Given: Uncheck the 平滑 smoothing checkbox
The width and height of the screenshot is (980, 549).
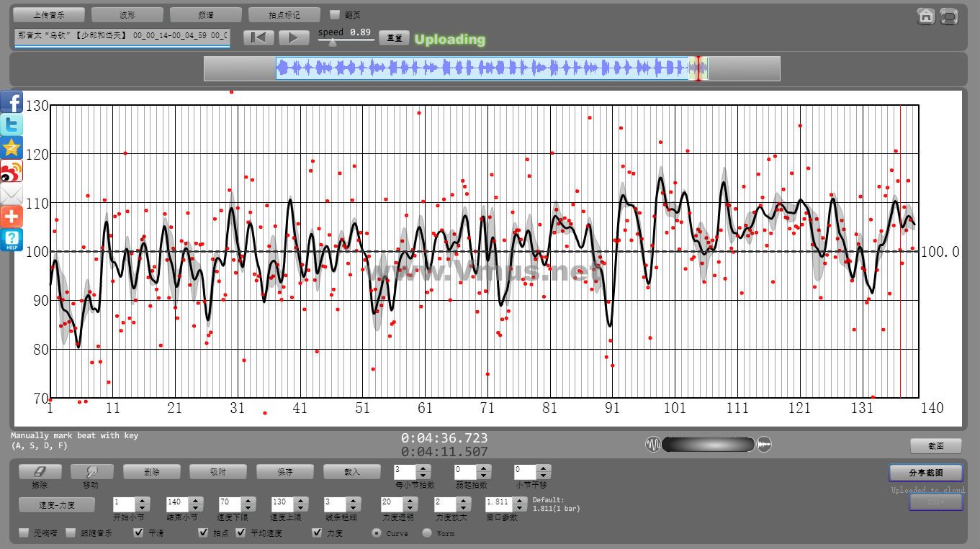Looking at the screenshot, I should click(139, 533).
